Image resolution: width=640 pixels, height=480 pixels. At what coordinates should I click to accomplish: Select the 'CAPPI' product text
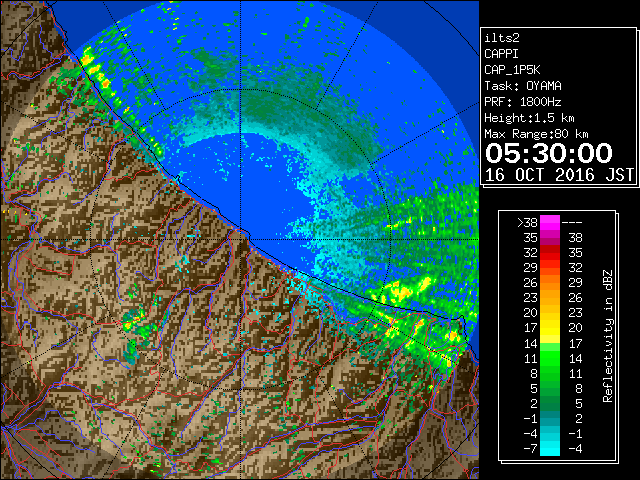coord(501,54)
